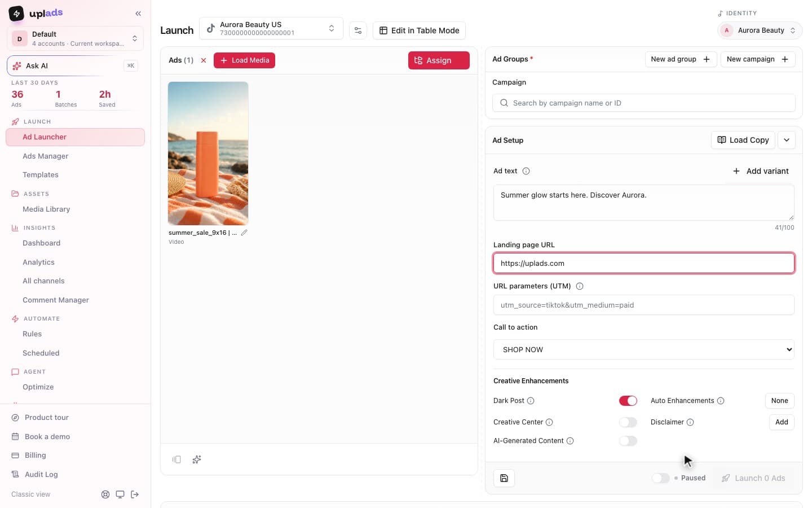Show the AI-Generated Content info icon
Viewport: 812px width, 508px height.
570,441
